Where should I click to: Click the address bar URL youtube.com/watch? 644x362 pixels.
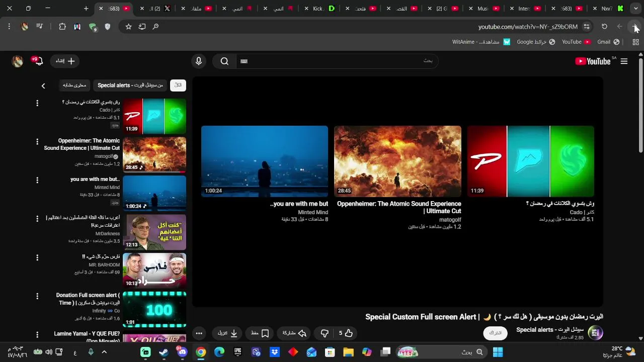528,27
